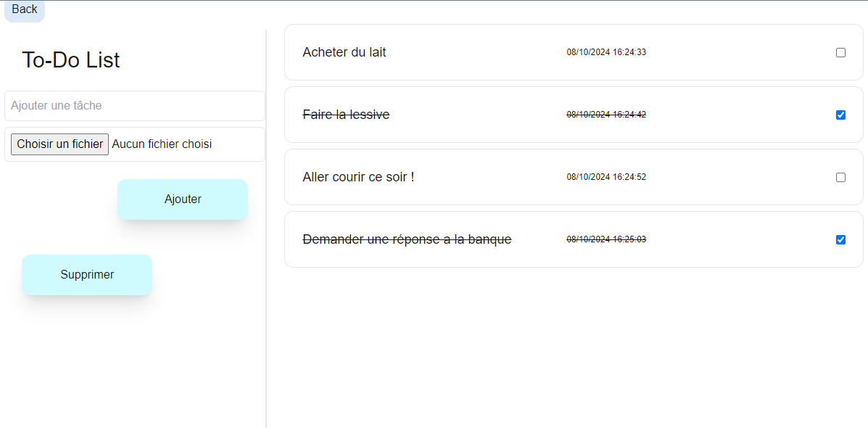This screenshot has height=428, width=868.
Task: Click the To-Do List heading
Action: [x=71, y=59]
